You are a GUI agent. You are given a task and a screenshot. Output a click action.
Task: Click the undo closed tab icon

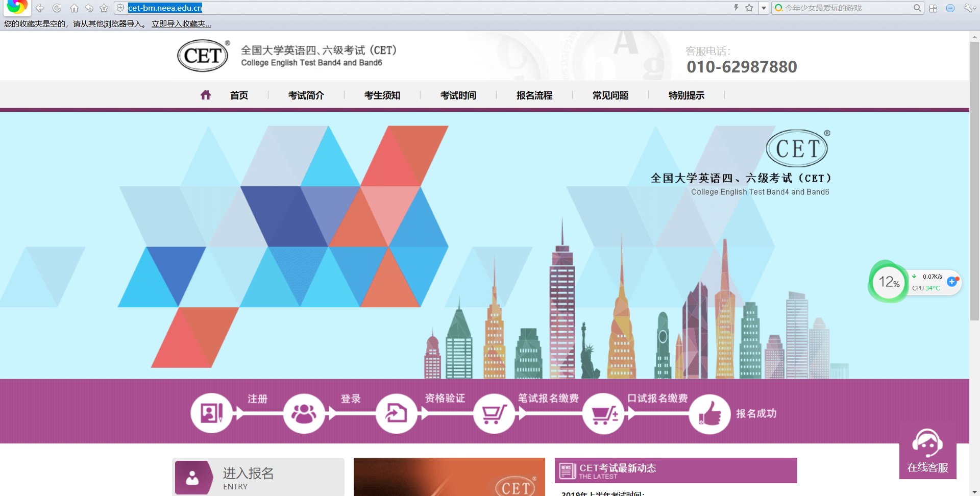(89, 8)
